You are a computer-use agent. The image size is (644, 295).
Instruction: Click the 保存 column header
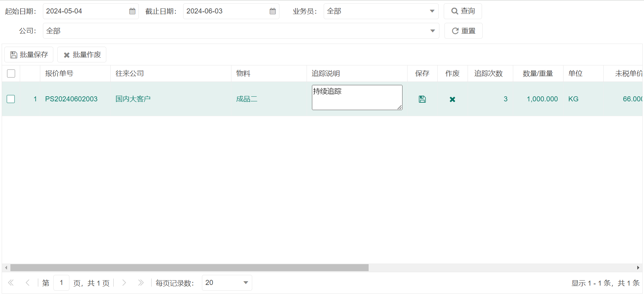[x=423, y=73]
